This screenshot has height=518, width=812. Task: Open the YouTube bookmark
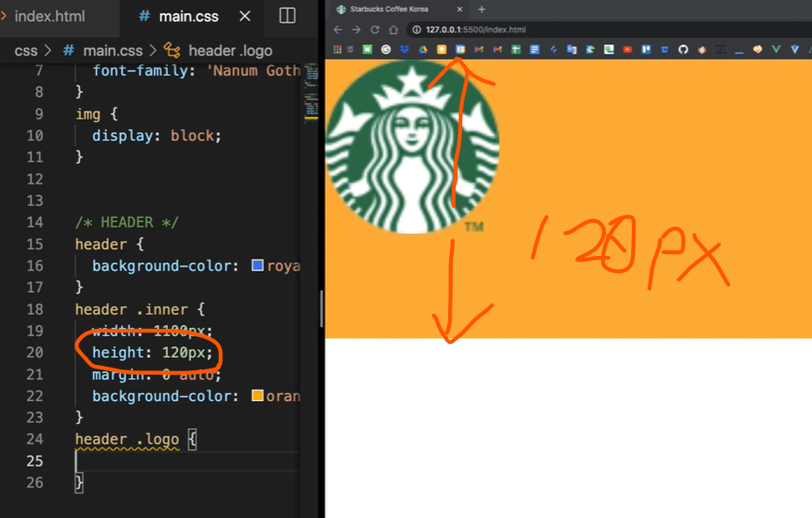pyautogui.click(x=627, y=49)
